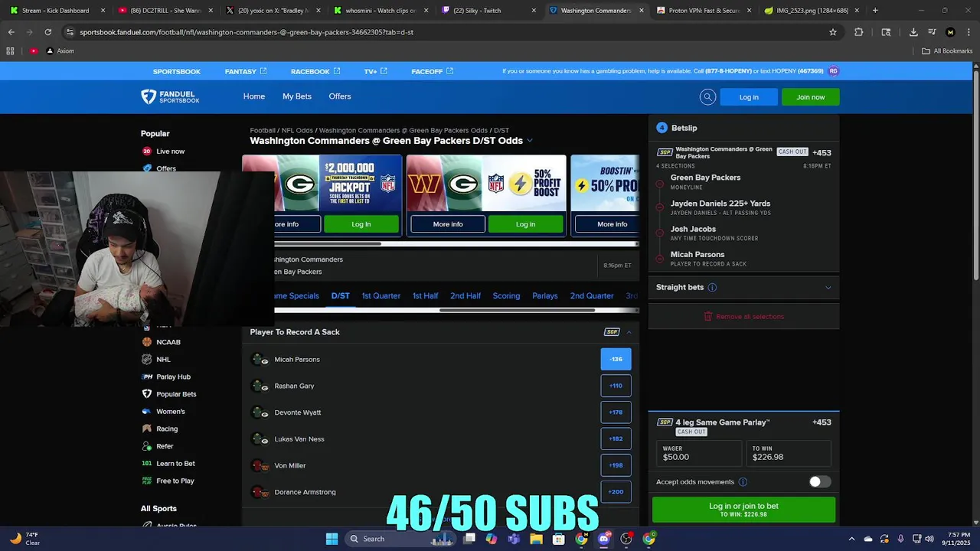Click Straight bets info icon
The width and height of the screenshot is (980, 551).
click(712, 288)
